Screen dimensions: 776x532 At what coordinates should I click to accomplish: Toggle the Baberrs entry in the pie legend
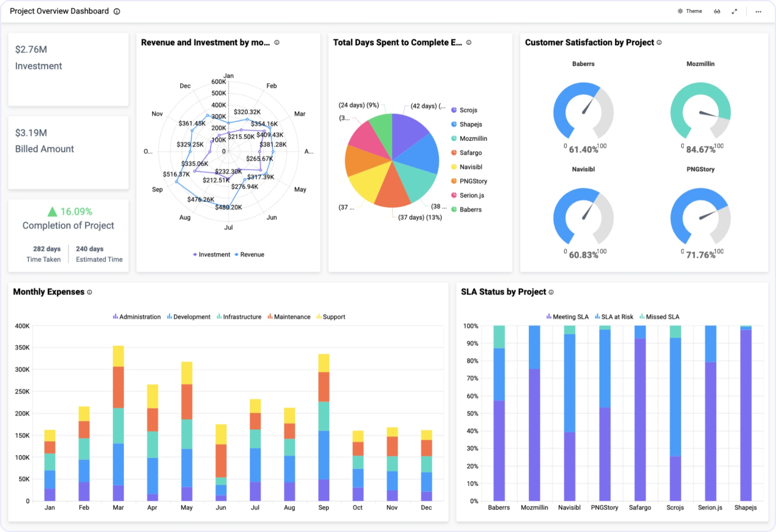(x=470, y=210)
